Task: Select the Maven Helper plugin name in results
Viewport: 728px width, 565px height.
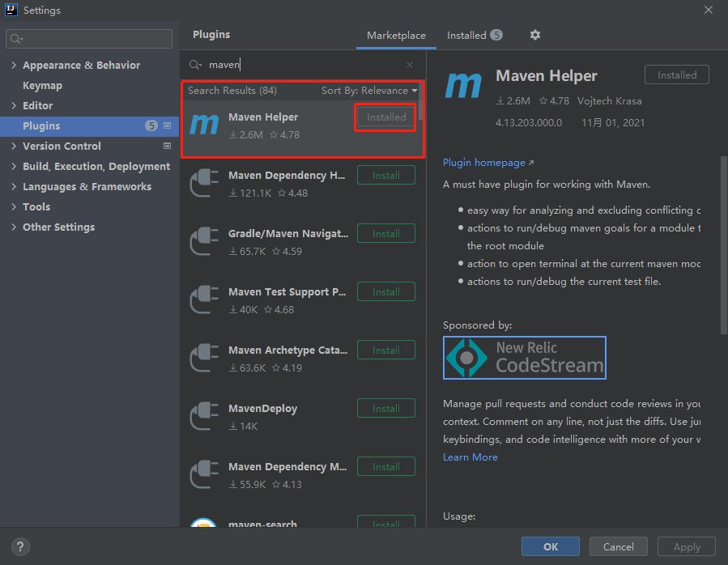Action: coord(263,117)
